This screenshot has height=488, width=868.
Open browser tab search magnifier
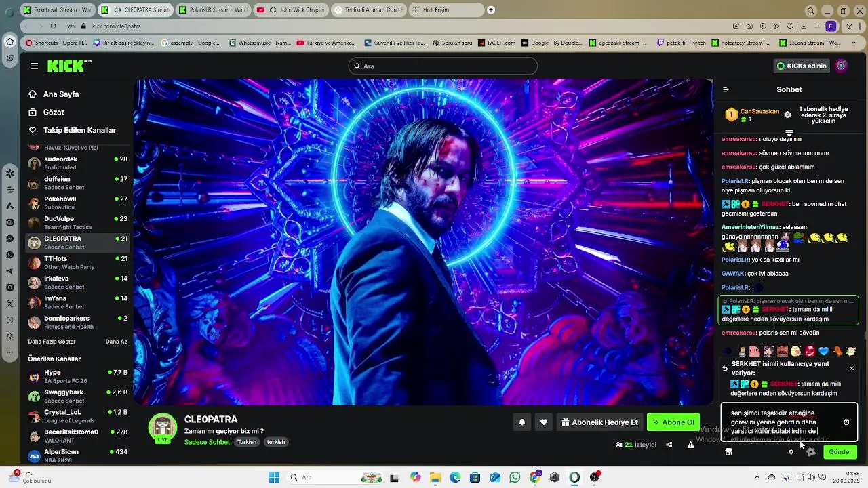pos(810,10)
